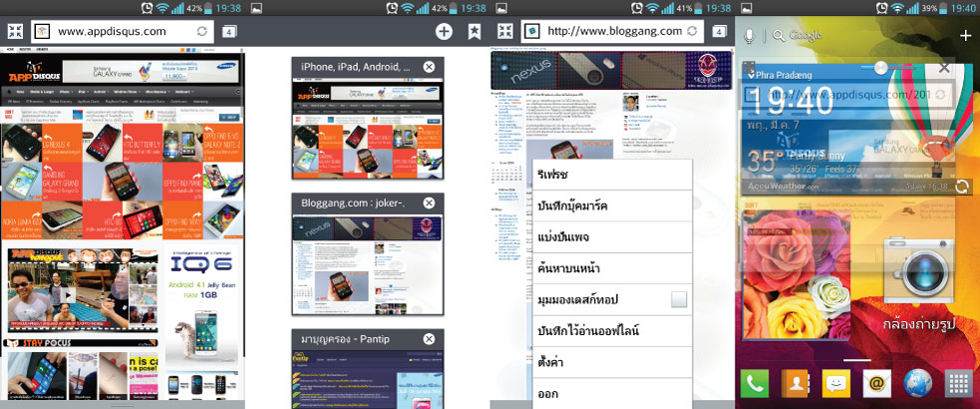Open the Phone dialer in the dock
The height and width of the screenshot is (409, 980).
[x=755, y=383]
